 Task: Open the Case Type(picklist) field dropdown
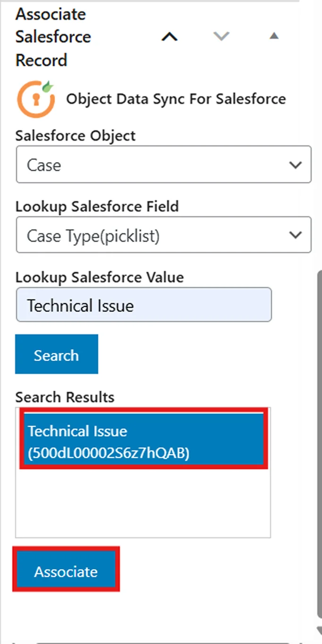[163, 235]
